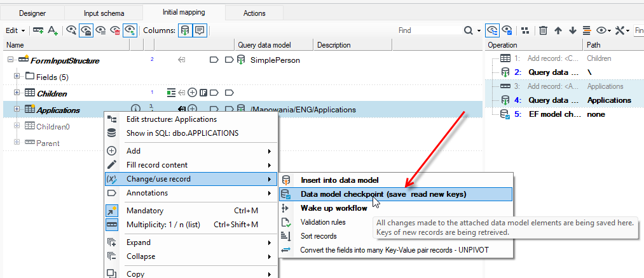Click the eye with list lines icon

[x=100, y=30]
